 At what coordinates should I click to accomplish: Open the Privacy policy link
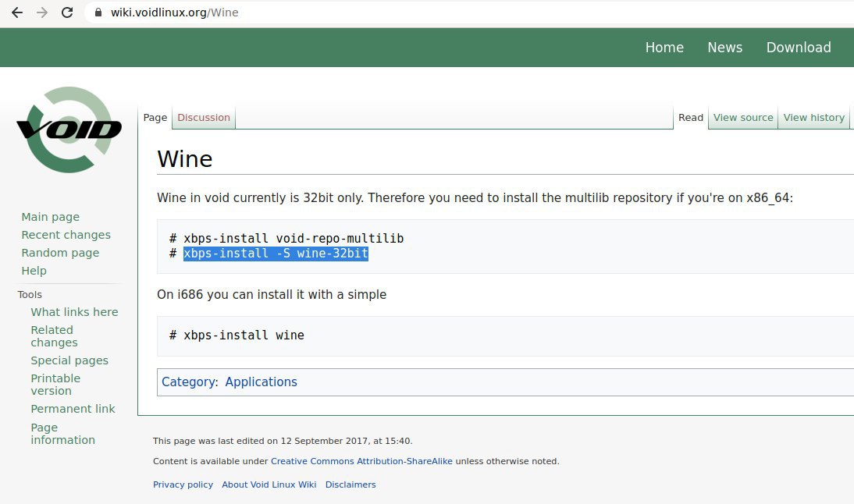pyautogui.click(x=183, y=484)
